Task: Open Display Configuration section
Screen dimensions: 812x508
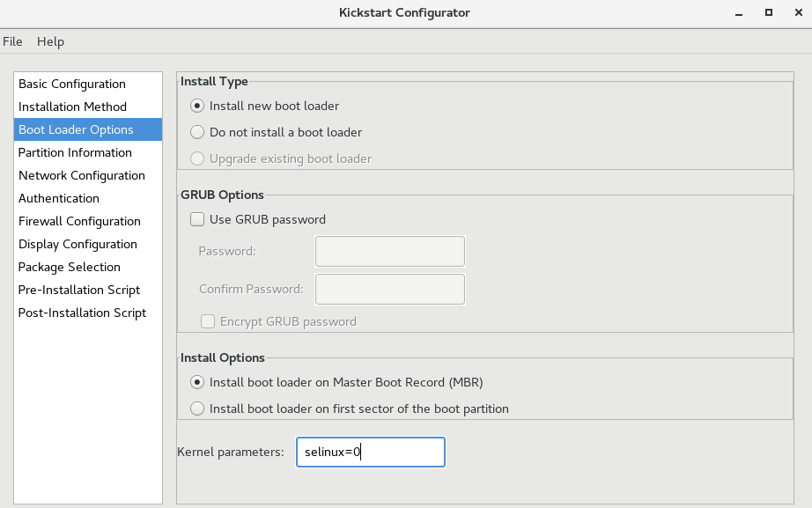Action: pos(88,244)
